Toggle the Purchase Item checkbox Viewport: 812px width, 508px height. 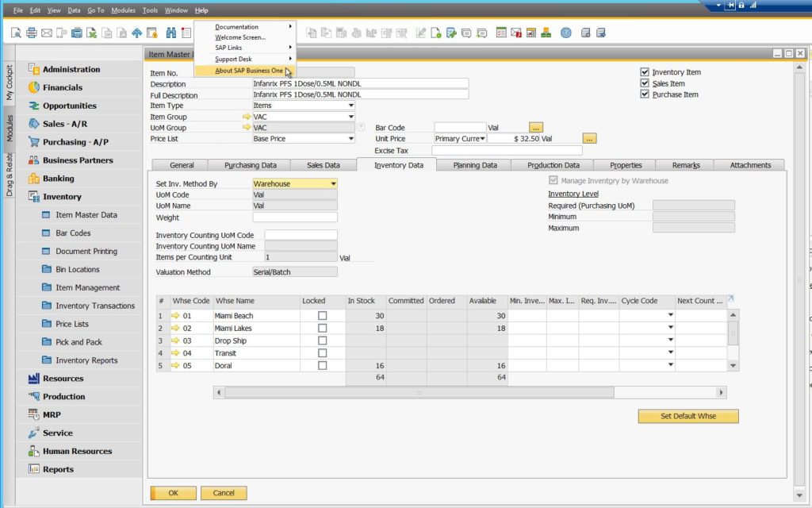point(645,94)
